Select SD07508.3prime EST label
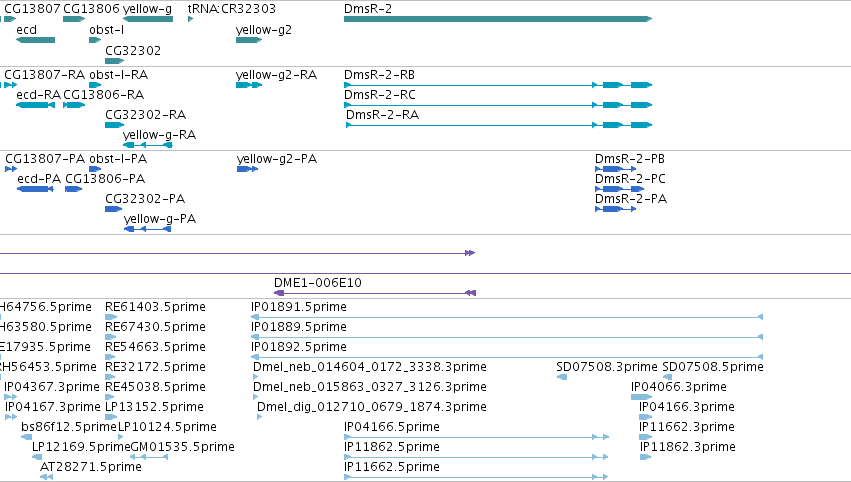This screenshot has width=851, height=482. point(607,367)
